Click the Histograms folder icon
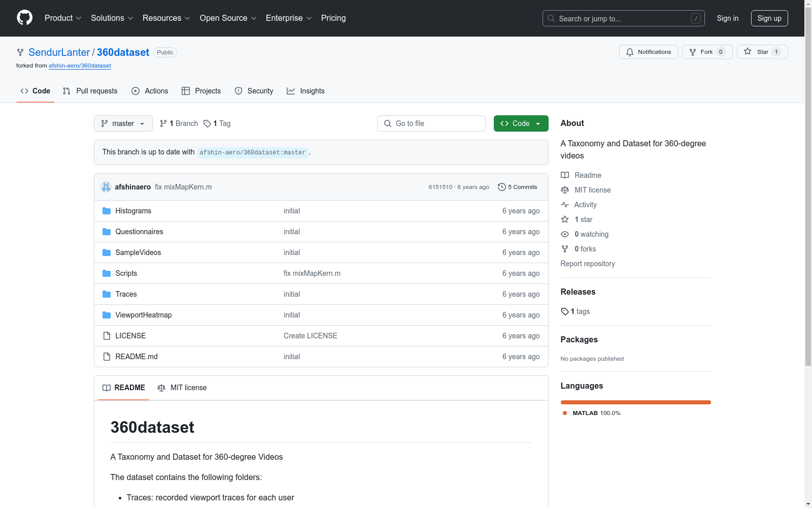The width and height of the screenshot is (812, 508). (x=107, y=211)
